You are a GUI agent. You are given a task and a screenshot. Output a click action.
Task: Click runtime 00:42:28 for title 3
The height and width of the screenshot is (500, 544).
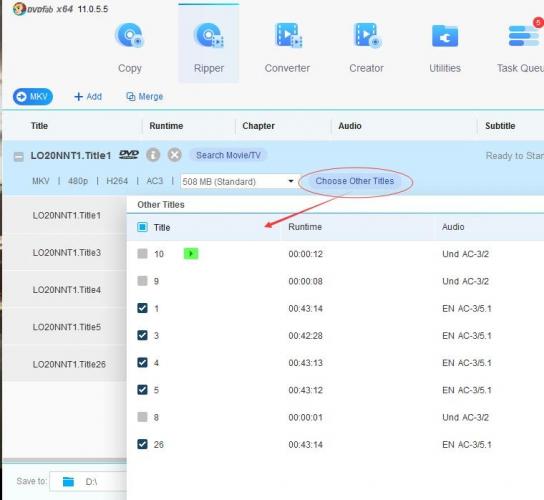click(x=305, y=336)
